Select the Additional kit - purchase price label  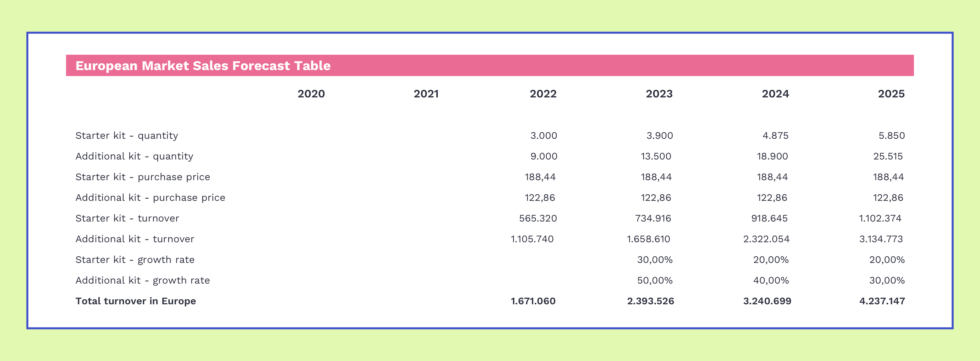click(150, 198)
